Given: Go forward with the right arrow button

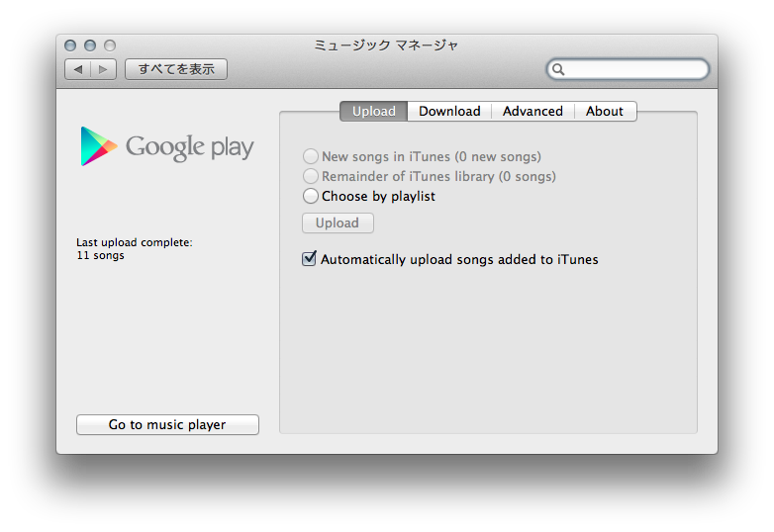Looking at the screenshot, I should click(103, 69).
